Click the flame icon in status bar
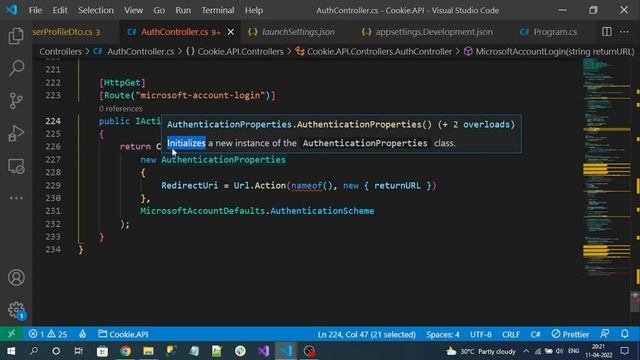 [x=83, y=334]
